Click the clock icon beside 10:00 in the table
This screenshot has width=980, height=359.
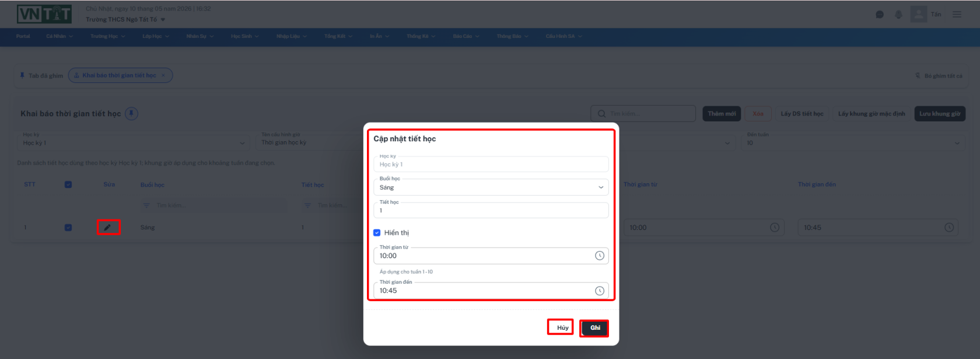point(775,228)
